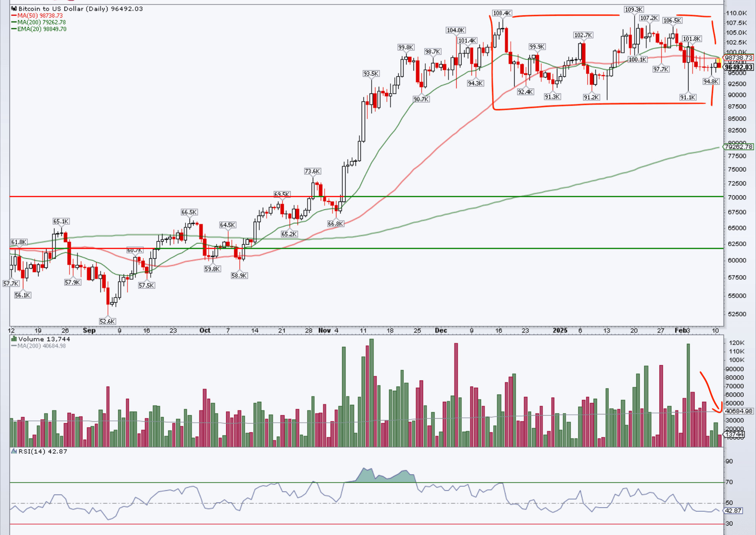
Task: Click the 64.5K price label
Action: [x=228, y=225]
